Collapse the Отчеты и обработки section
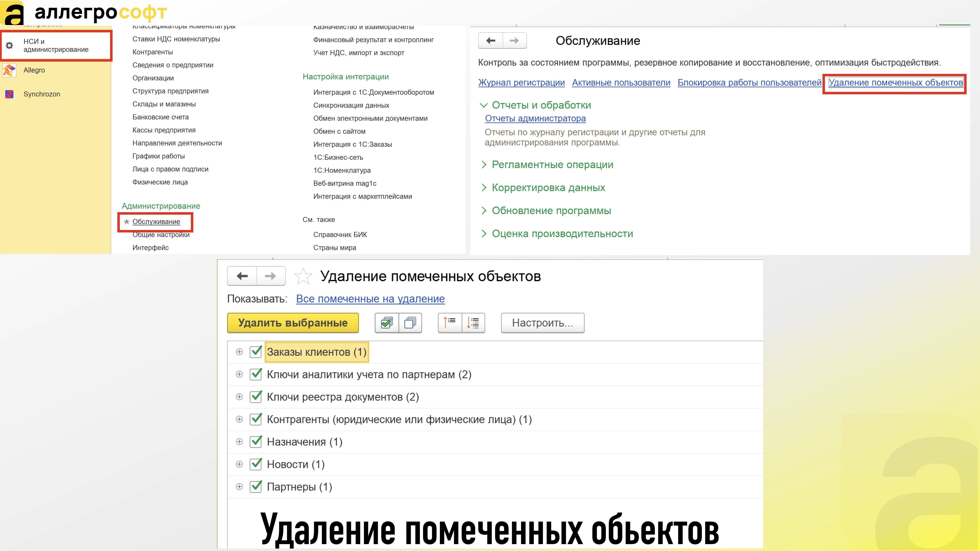Viewport: 980px width, 551px height. tap(483, 105)
